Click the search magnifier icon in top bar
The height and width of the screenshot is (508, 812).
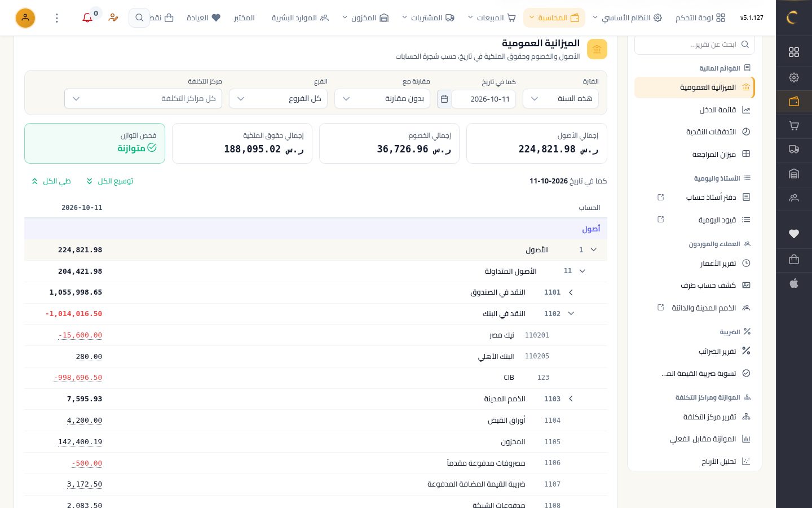(139, 18)
